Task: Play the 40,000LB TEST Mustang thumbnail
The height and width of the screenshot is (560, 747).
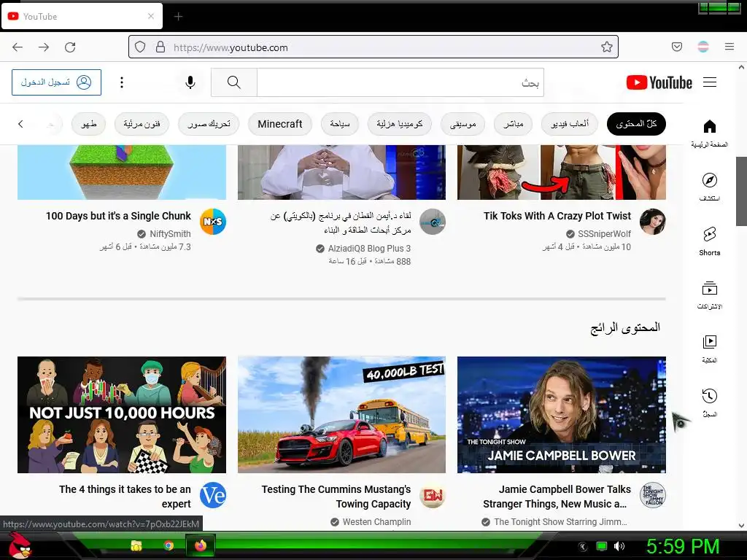Action: (x=341, y=415)
